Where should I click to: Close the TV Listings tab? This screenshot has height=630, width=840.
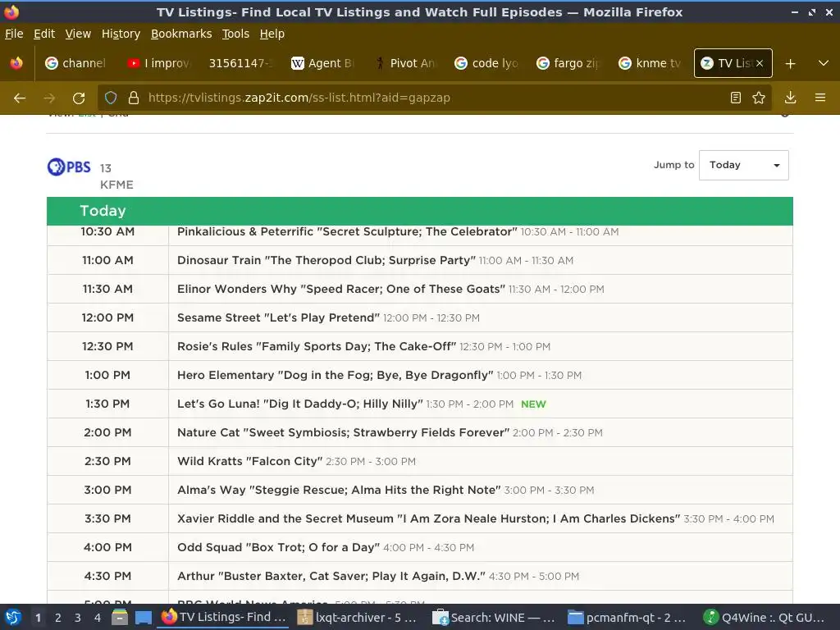[759, 63]
